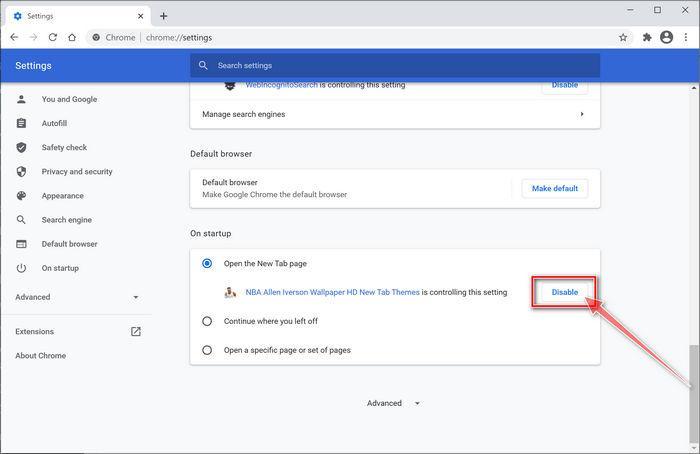Image resolution: width=700 pixels, height=454 pixels.
Task: Open the Extensions puzzle icon
Action: [647, 37]
